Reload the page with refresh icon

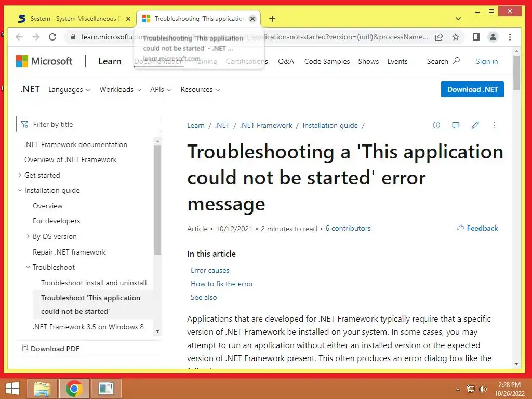click(52, 37)
